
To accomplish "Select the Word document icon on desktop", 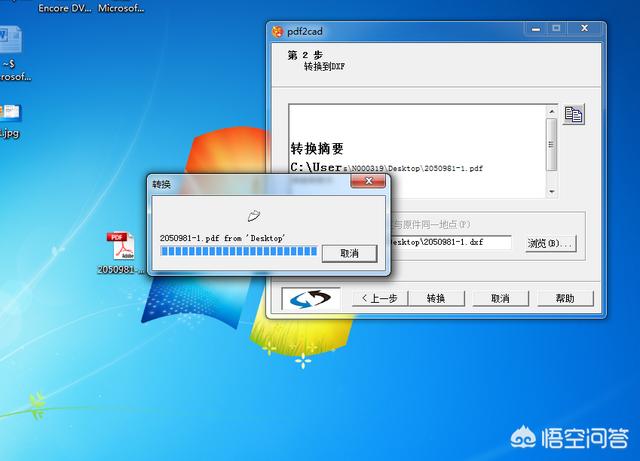I will [x=11, y=53].
